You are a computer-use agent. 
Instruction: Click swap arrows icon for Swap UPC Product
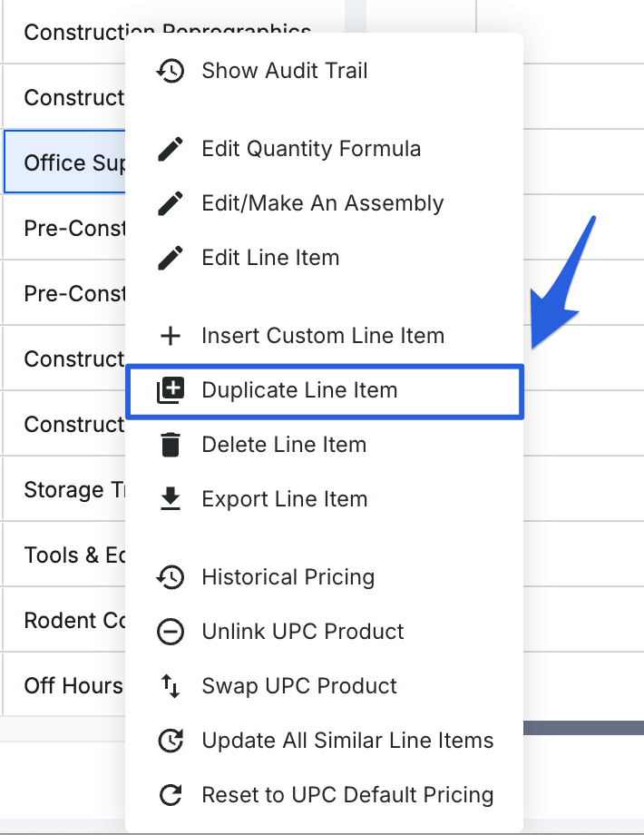171,686
